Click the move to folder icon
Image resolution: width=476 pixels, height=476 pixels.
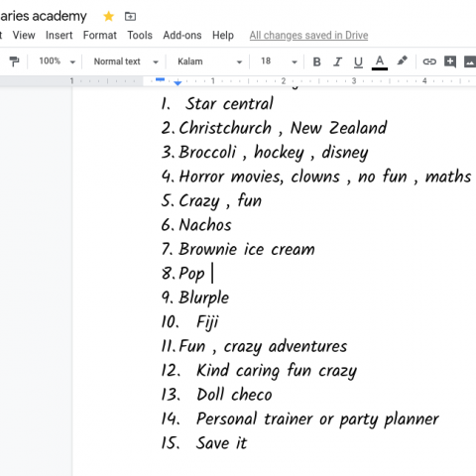130,16
